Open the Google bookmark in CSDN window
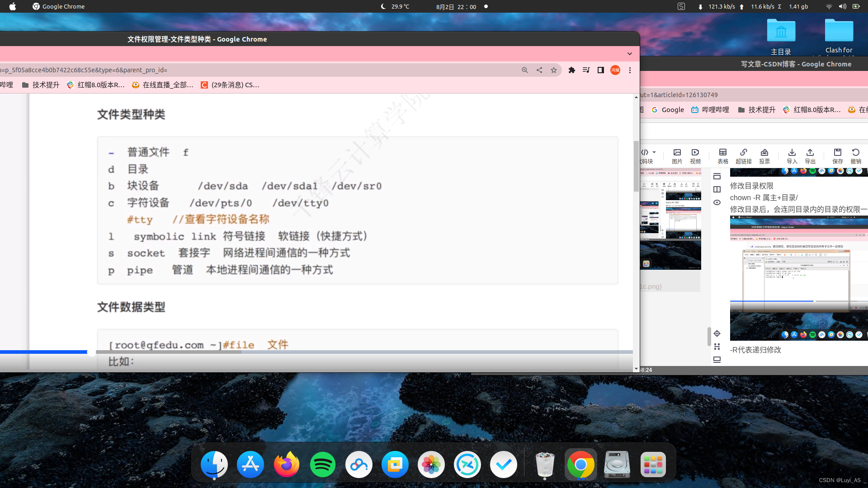 click(668, 110)
